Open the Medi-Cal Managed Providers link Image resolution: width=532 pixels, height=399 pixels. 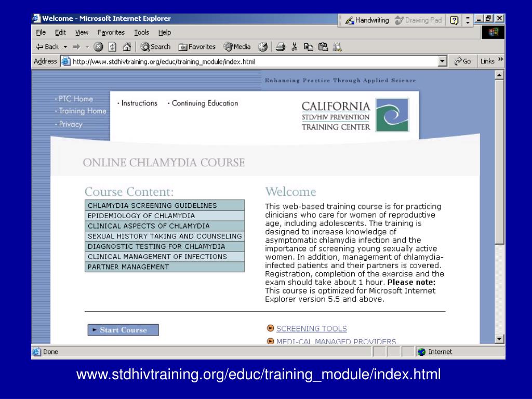click(336, 341)
